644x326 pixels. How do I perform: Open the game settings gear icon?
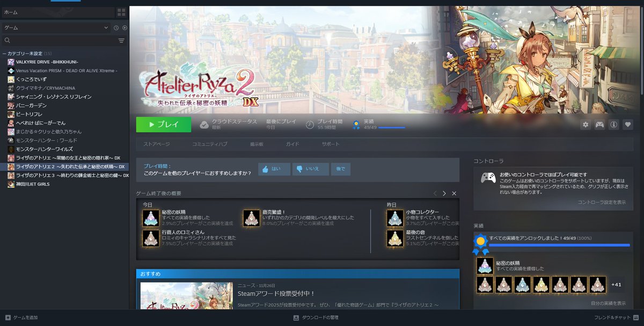tap(586, 124)
